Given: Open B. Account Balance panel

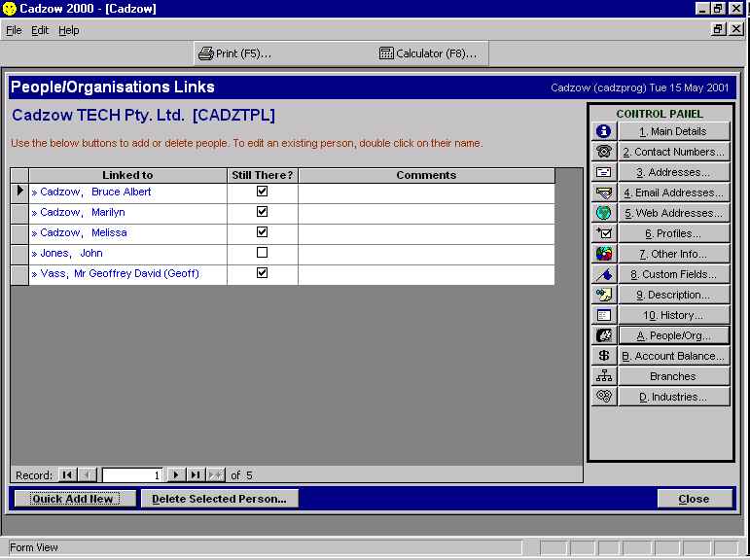Looking at the screenshot, I should click(673, 356).
